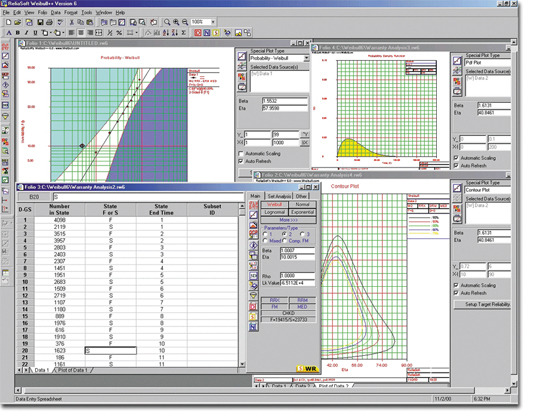Open the Tools menu

[x=87, y=12]
